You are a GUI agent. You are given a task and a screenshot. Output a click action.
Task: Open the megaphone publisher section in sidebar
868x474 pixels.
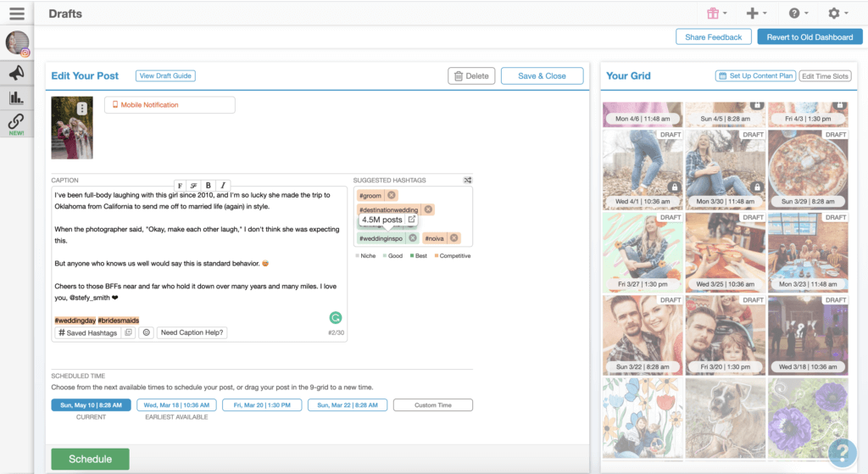pos(17,73)
